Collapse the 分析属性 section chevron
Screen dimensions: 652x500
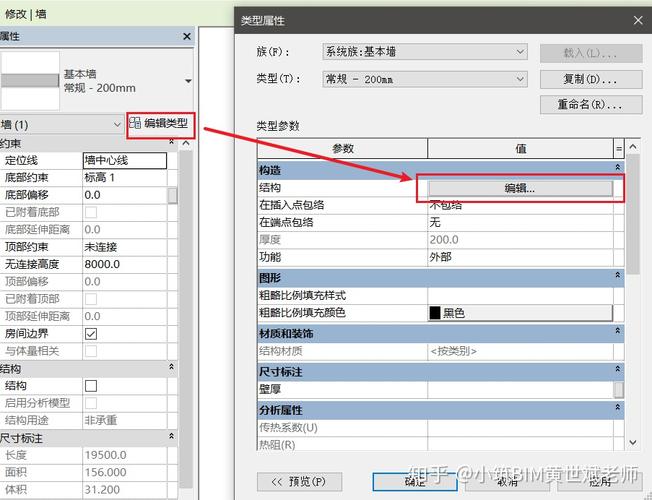click(x=617, y=407)
